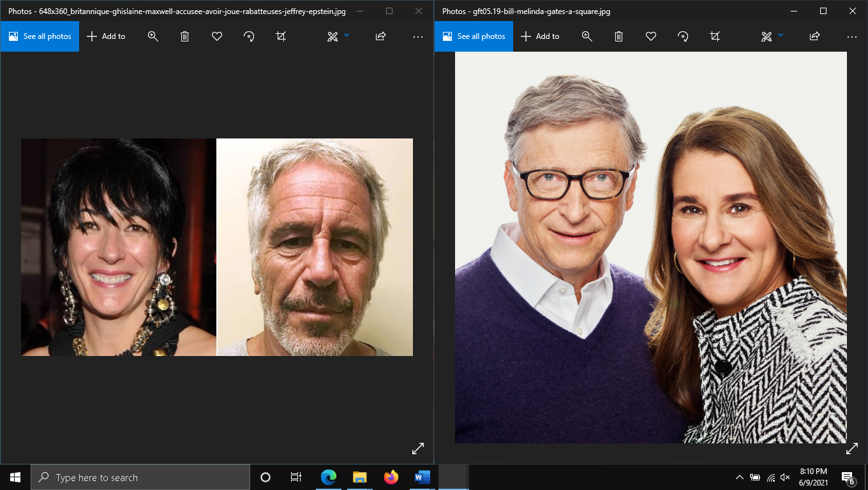Open Edit & Create icon in left window
The height and width of the screenshot is (490, 868).
(333, 36)
